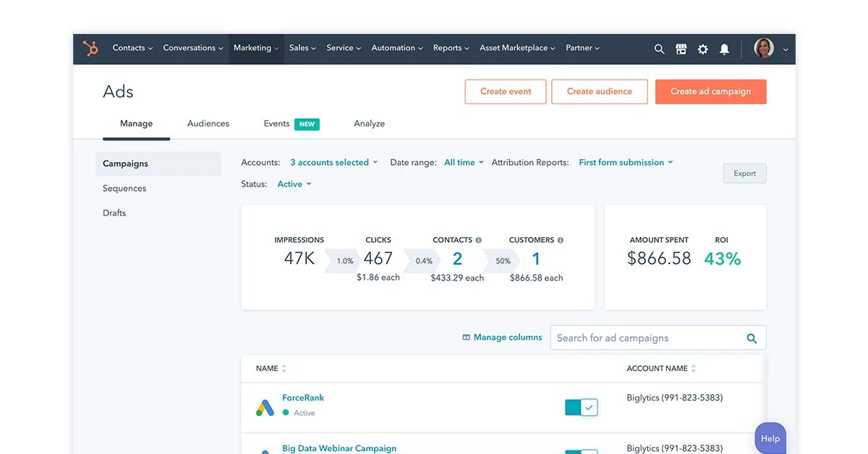Check notifications via the bell icon
Image resolution: width=868 pixels, height=454 pixels.
724,48
